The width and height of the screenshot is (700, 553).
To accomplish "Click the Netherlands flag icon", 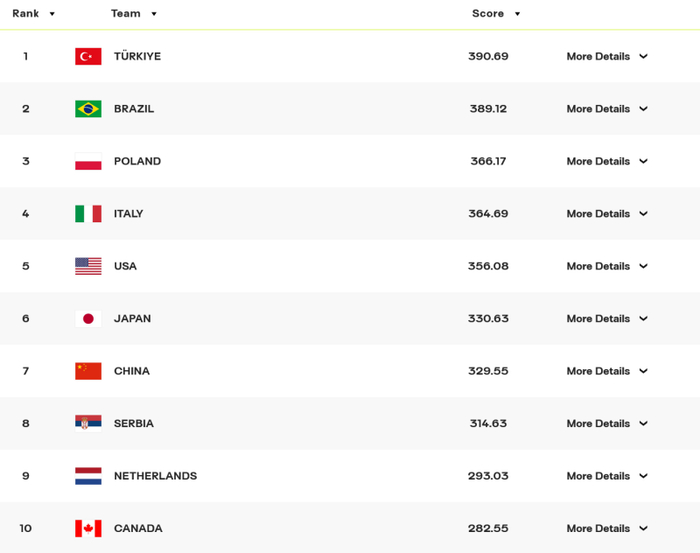I will tap(88, 476).
